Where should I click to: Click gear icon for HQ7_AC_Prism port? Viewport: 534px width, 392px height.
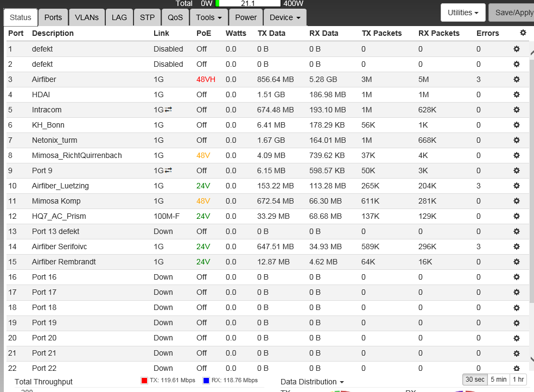pyautogui.click(x=517, y=216)
